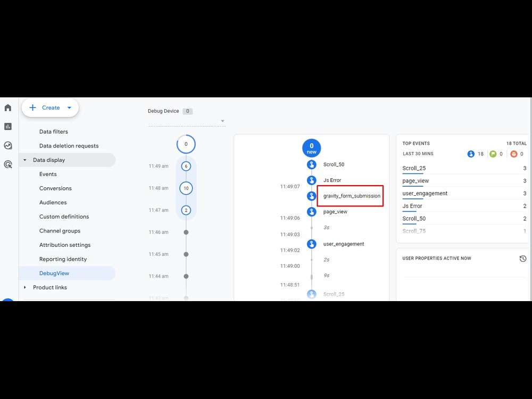Open the Advertising icon in the left sidebar
This screenshot has height=399, width=532.
coord(7,164)
